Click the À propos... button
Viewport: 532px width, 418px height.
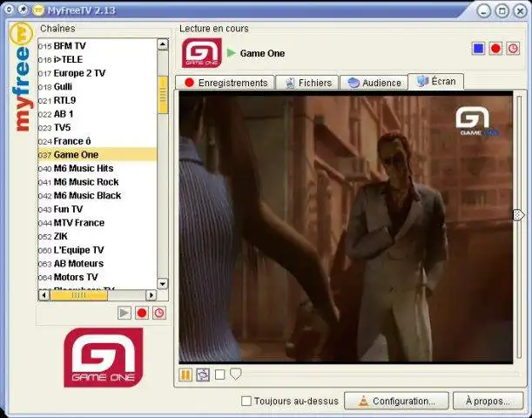(488, 401)
